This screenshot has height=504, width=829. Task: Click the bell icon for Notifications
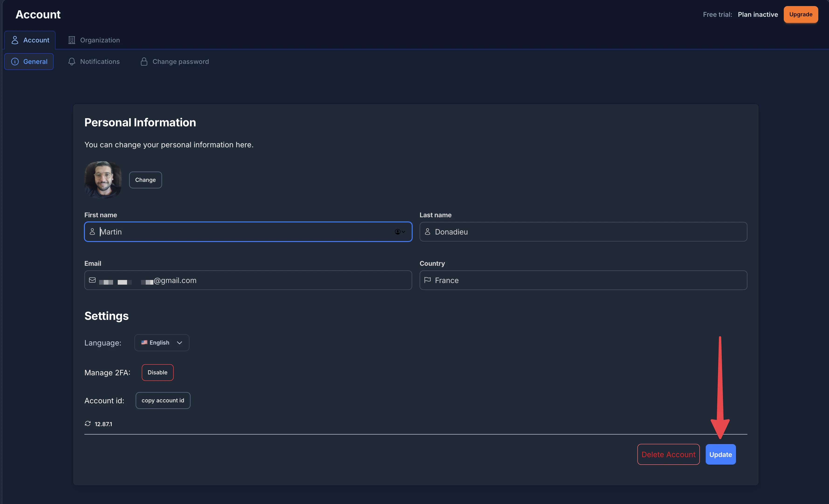(72, 62)
